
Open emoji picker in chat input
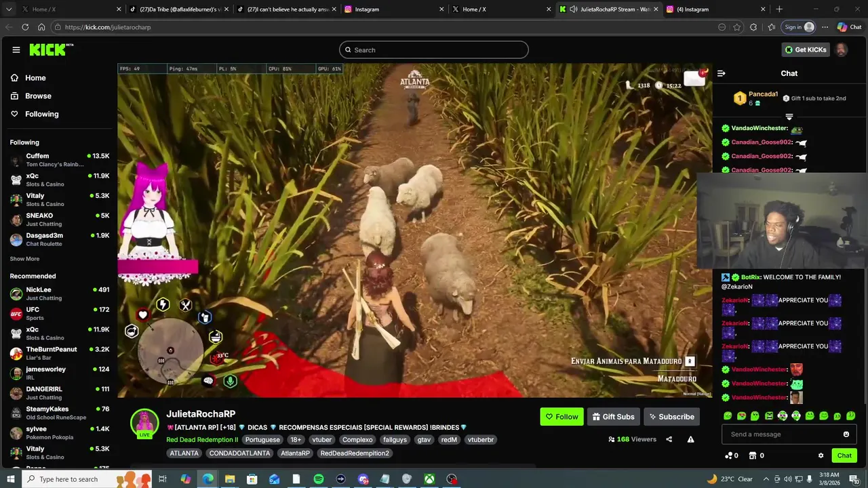pos(846,434)
